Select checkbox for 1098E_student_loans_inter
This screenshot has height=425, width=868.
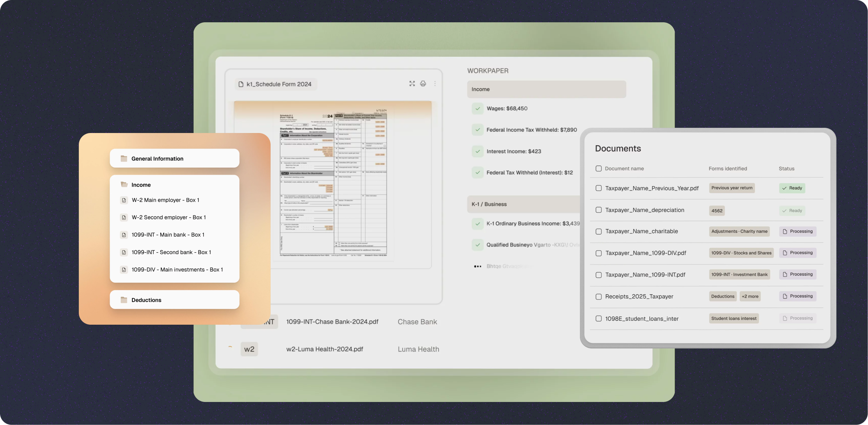tap(598, 318)
